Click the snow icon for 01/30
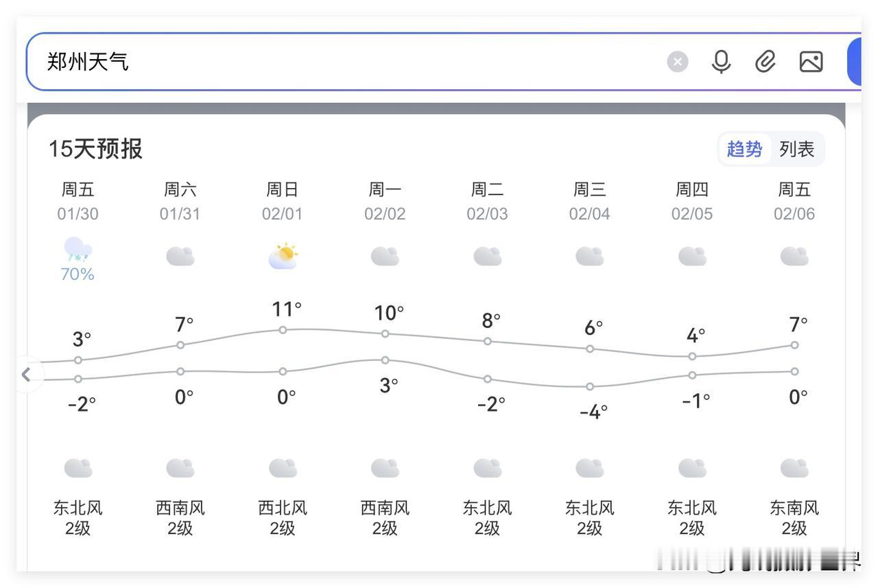 (78, 250)
